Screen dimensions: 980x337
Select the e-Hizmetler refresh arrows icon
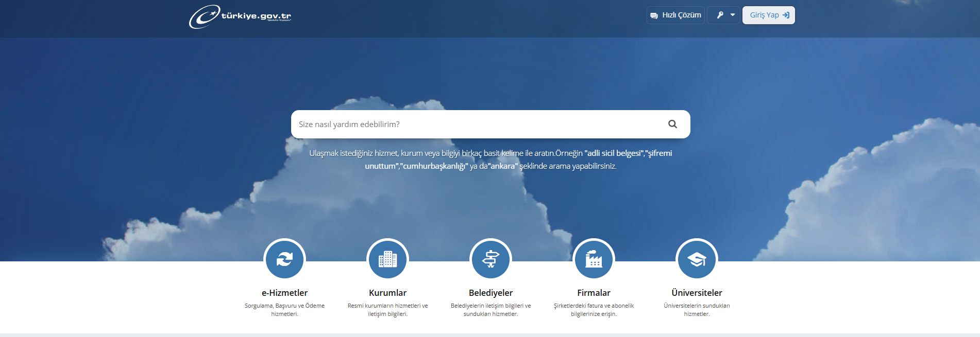pyautogui.click(x=284, y=259)
